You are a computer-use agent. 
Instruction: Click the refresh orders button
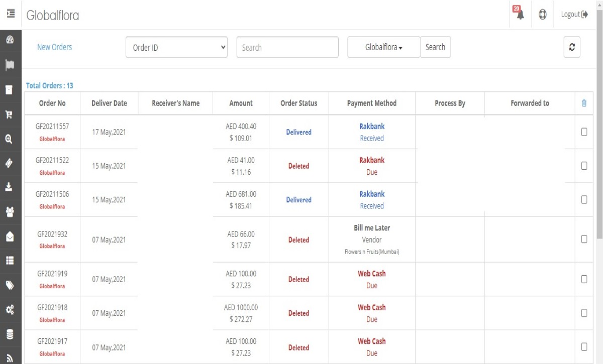coord(572,47)
